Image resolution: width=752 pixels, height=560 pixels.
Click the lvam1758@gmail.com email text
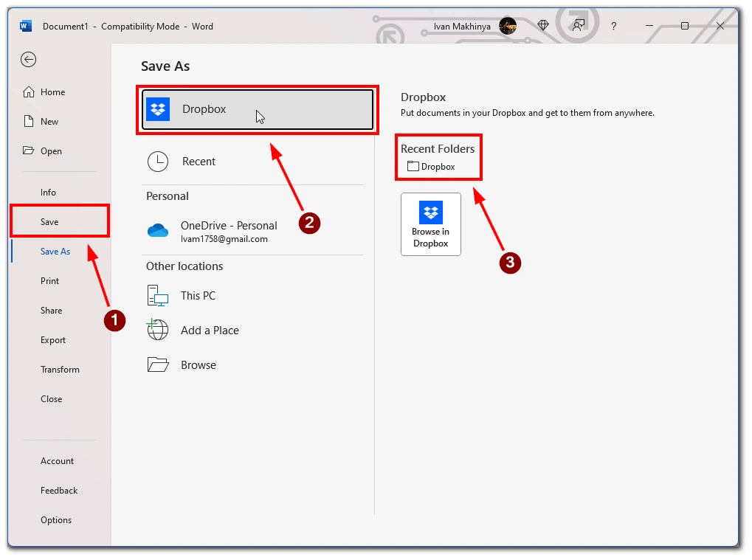coord(224,239)
